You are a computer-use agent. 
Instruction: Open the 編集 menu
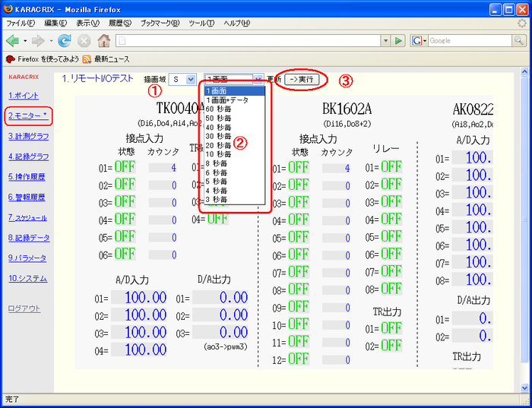[55, 23]
